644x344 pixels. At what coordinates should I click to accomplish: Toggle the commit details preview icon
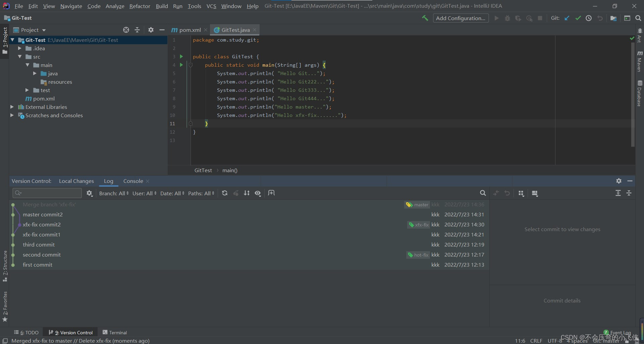click(535, 193)
